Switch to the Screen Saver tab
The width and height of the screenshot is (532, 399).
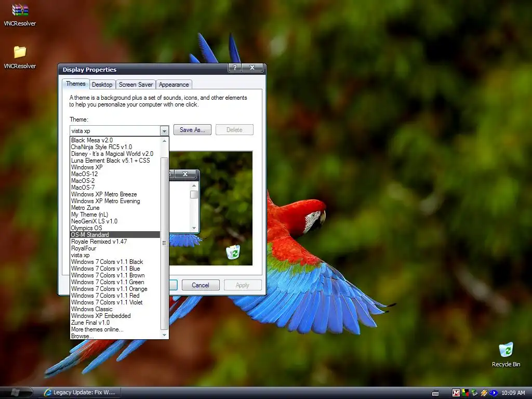pyautogui.click(x=136, y=85)
